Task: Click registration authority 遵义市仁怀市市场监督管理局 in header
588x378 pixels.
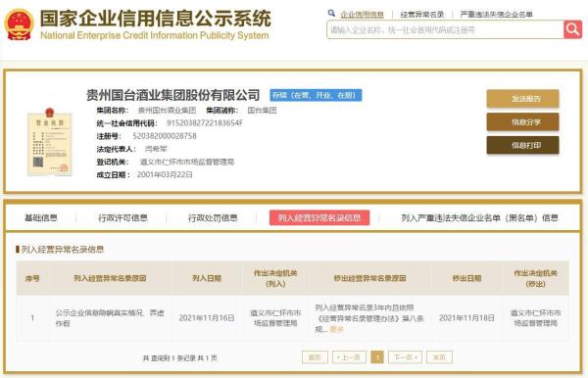Action: 187,162
